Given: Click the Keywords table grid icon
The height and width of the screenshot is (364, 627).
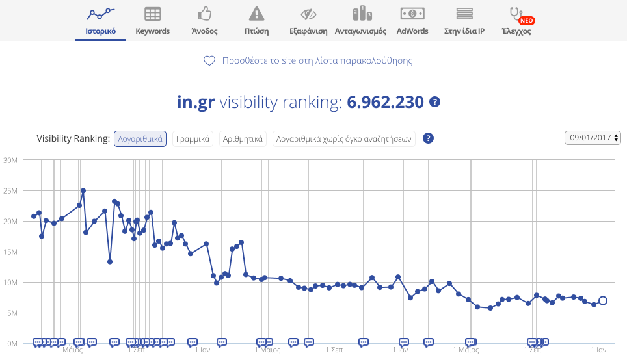Looking at the screenshot, I should (152, 14).
